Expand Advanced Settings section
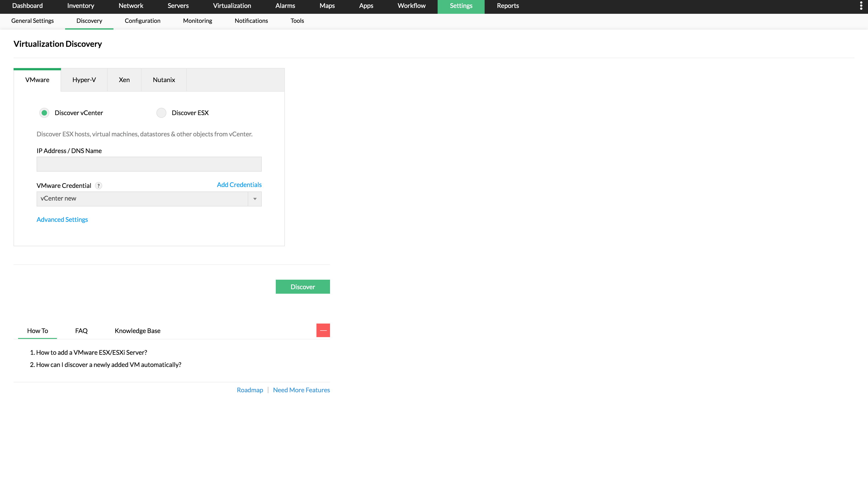This screenshot has width=868, height=480. pos(62,220)
